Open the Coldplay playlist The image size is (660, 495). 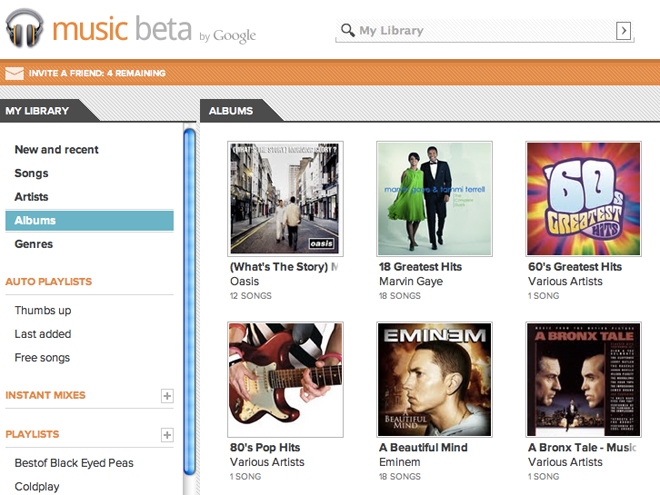click(37, 487)
